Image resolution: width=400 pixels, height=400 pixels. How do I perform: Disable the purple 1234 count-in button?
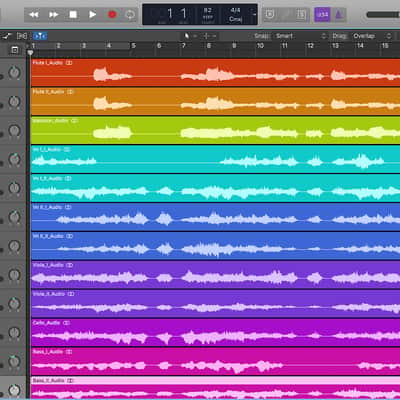coord(322,15)
